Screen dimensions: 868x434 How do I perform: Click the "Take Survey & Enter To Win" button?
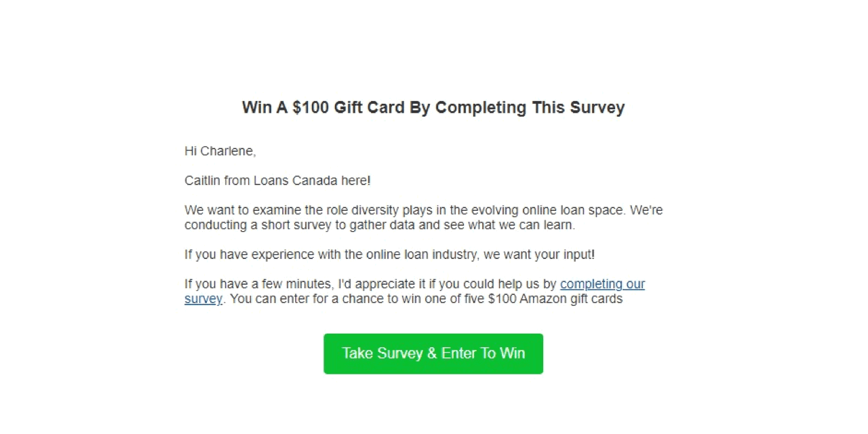coord(433,353)
